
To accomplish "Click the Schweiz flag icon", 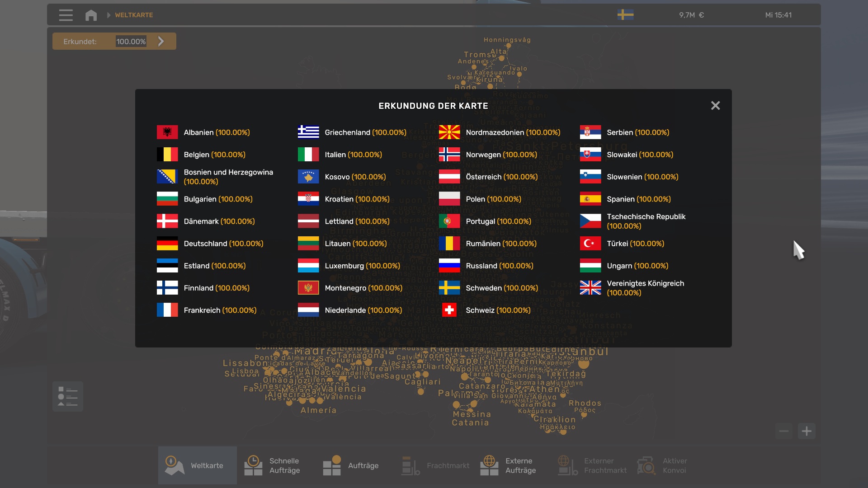I will pos(449,310).
